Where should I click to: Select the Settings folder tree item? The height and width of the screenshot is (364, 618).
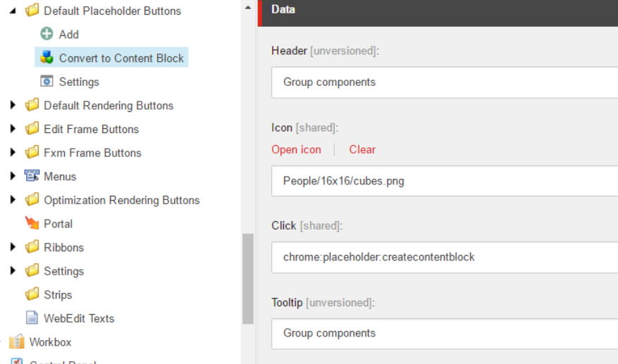pyautogui.click(x=64, y=271)
